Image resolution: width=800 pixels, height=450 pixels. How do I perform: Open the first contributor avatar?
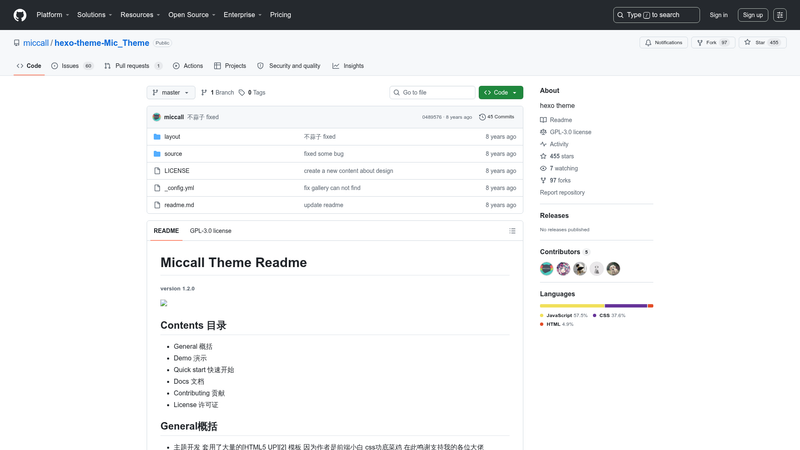[x=546, y=269]
